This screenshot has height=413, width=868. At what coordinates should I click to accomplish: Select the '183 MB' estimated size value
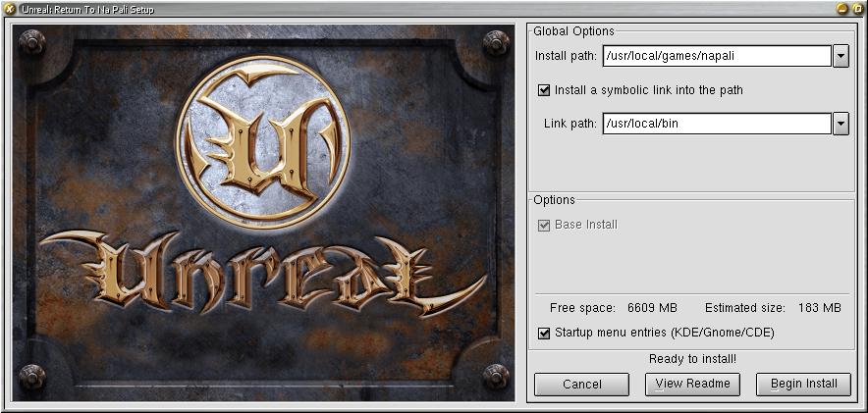(820, 308)
